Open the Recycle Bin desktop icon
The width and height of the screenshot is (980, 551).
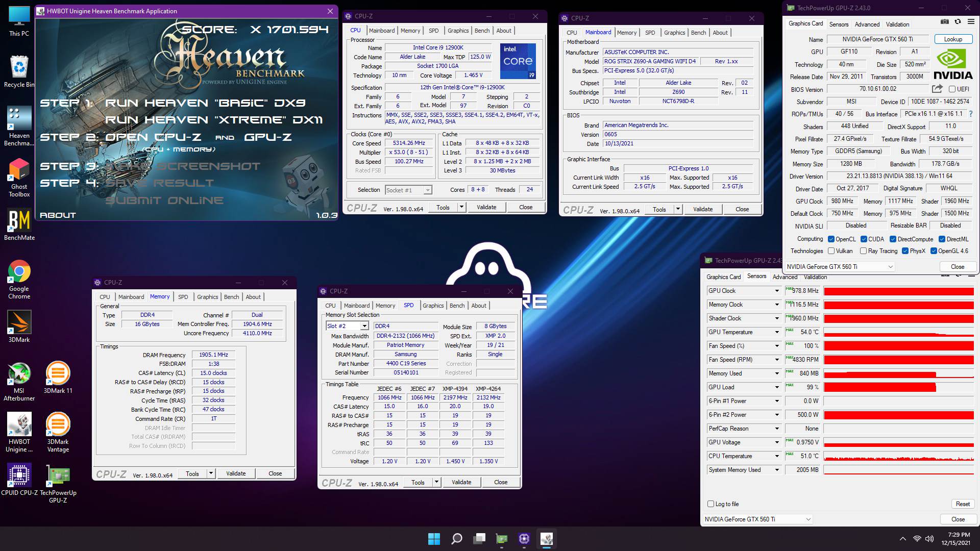19,71
